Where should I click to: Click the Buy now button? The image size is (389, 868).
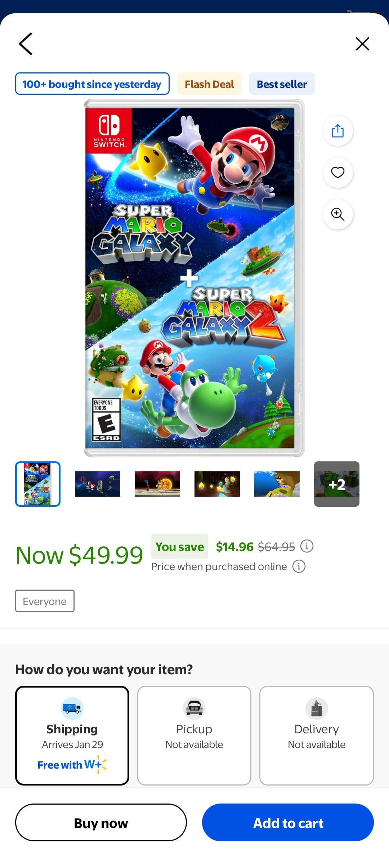[101, 823]
